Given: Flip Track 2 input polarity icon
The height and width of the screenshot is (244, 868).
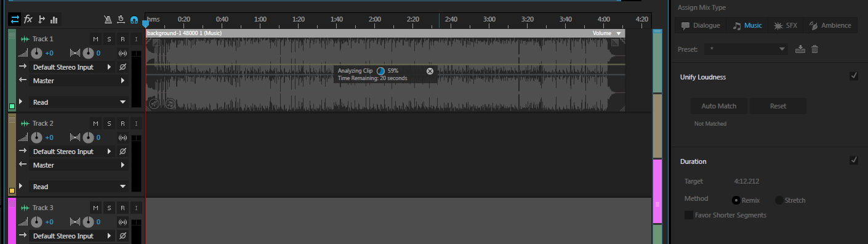Looking at the screenshot, I should 123,151.
